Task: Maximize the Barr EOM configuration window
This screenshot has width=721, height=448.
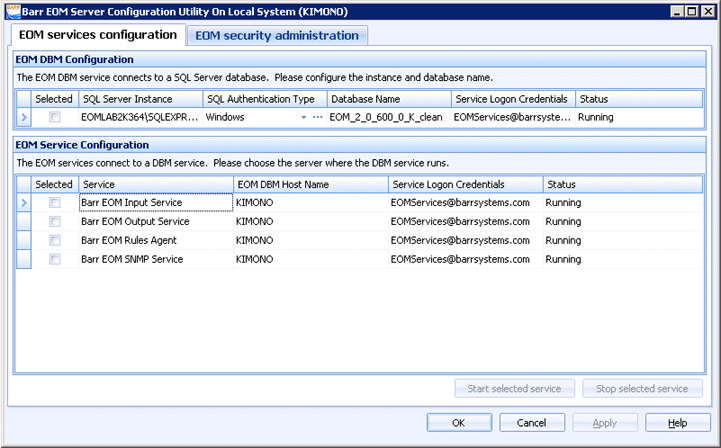Action: point(692,11)
